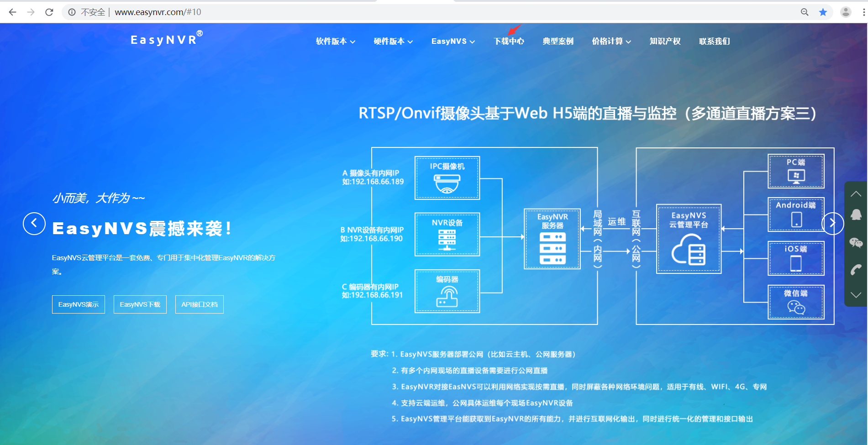Click requirement 1 about EasyNVS服务器部署公网
Screen dimensions: 868x445
[485, 354]
